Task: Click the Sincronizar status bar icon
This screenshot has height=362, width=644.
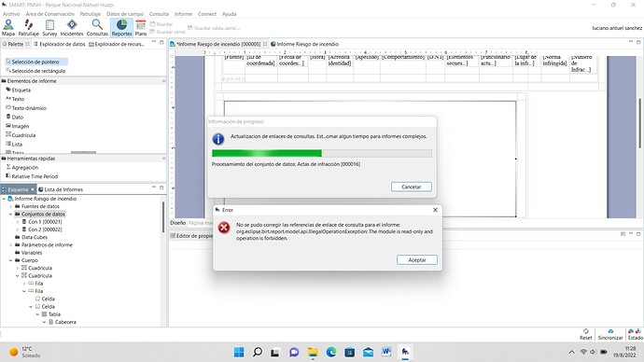Action: point(610,334)
